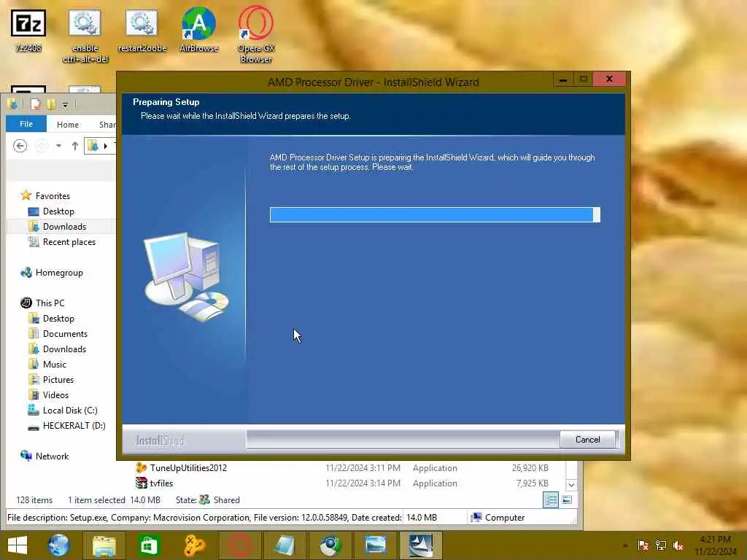Click the scroll down arrow in Explorer file list
This screenshot has width=747, height=560.
point(571,485)
